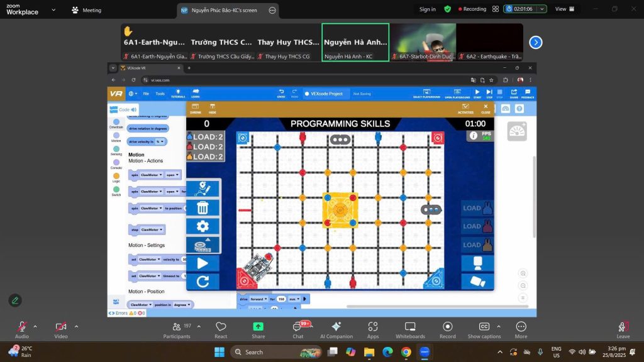Screen dimensions: 644x362
Task: Click the LEARN icon in VEXcode toolbar
Action: point(196,93)
